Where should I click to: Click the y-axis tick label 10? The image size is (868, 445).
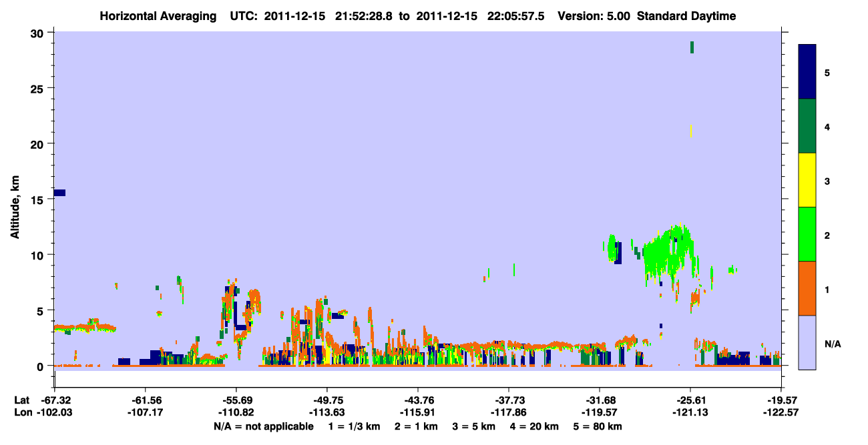point(39,255)
